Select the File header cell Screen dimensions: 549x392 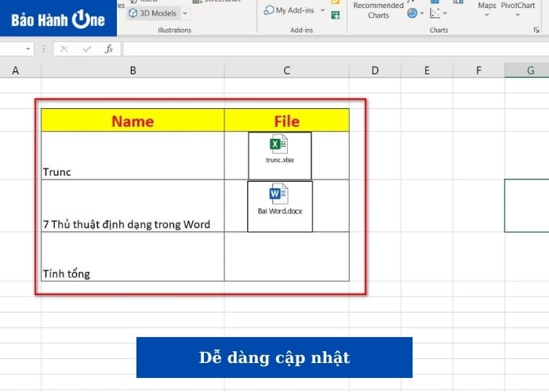click(287, 121)
